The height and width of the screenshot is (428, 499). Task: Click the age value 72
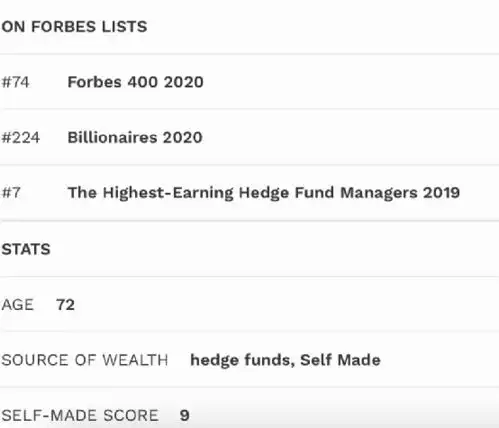65,305
